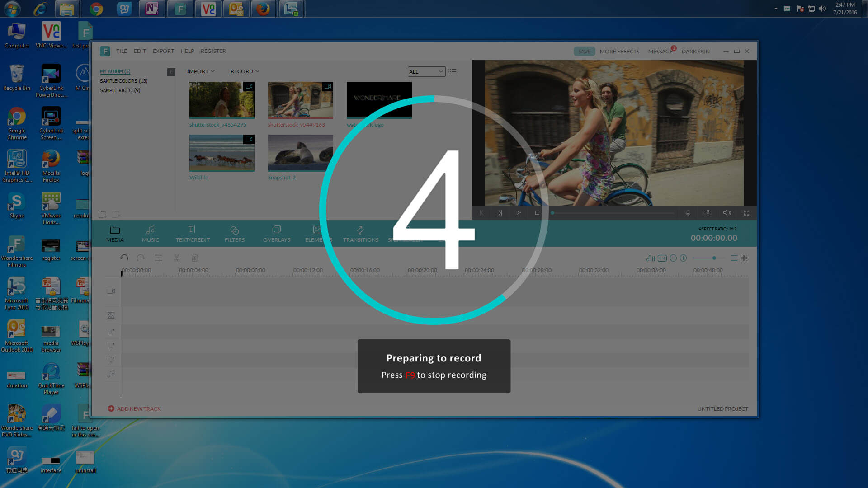This screenshot has height=488, width=868.
Task: Mute preview volume speaker icon
Action: (x=727, y=213)
